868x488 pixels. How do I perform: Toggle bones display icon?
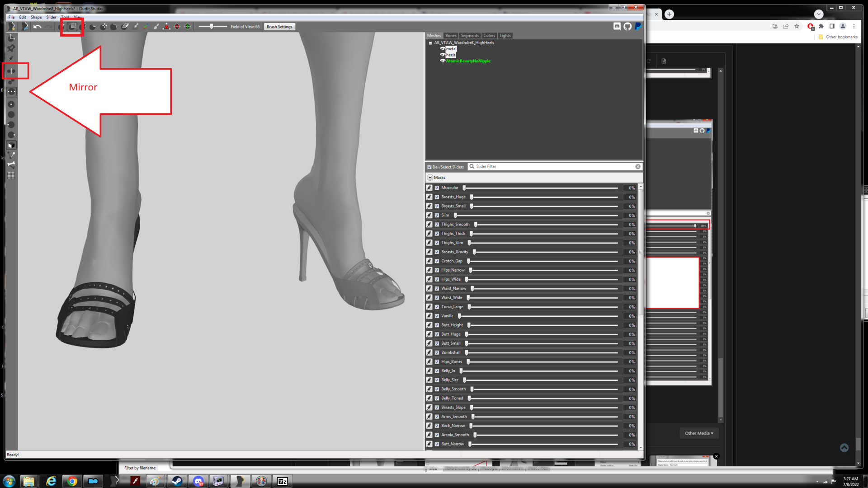pos(11,165)
